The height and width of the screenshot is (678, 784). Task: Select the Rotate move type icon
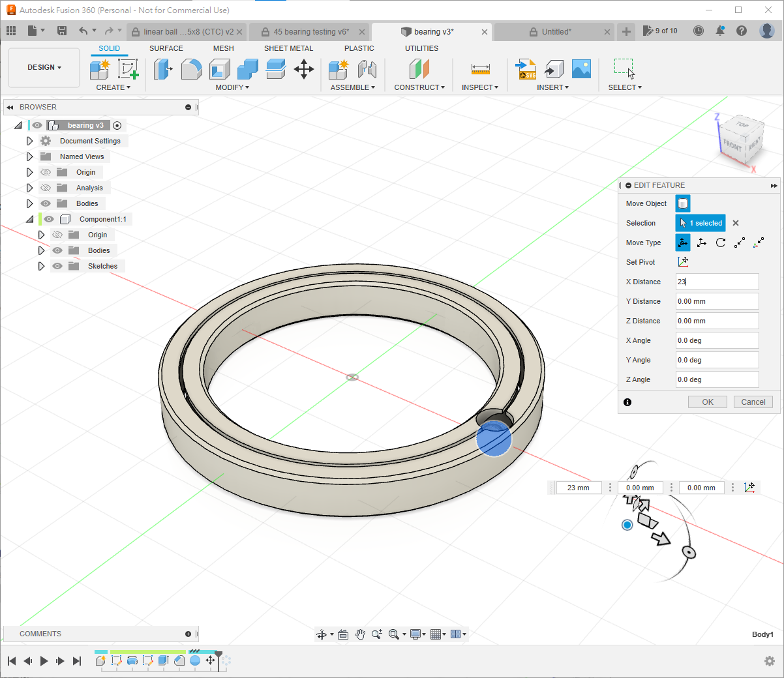click(x=721, y=243)
